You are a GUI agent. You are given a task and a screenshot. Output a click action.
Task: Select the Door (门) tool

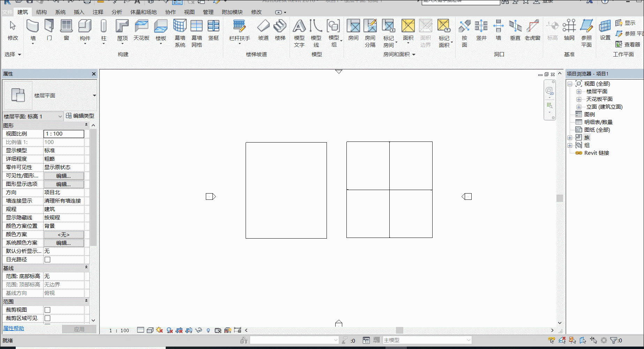49,31
